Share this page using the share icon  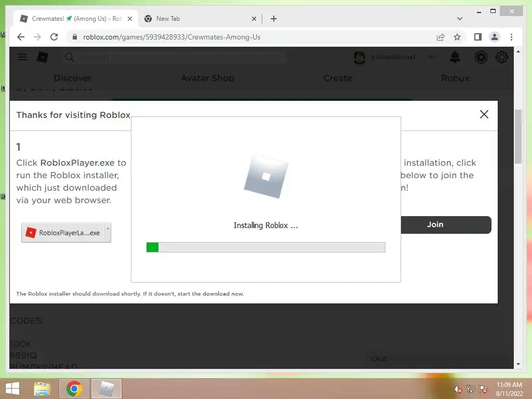click(441, 37)
